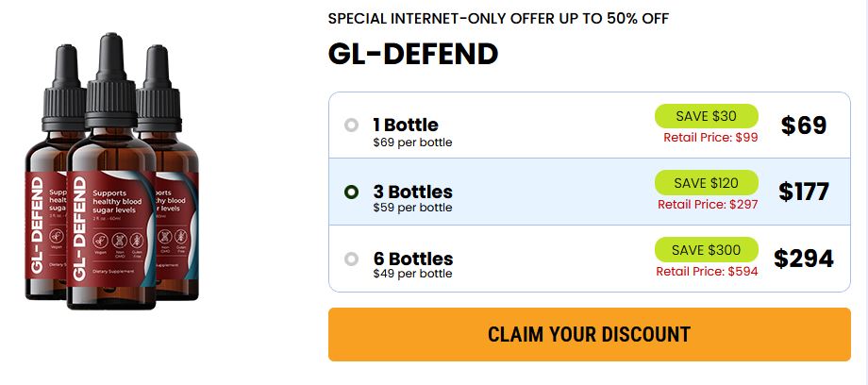Viewport: 868px width, 385px height.
Task: Click the "1 Bottle" option label
Action: [406, 125]
